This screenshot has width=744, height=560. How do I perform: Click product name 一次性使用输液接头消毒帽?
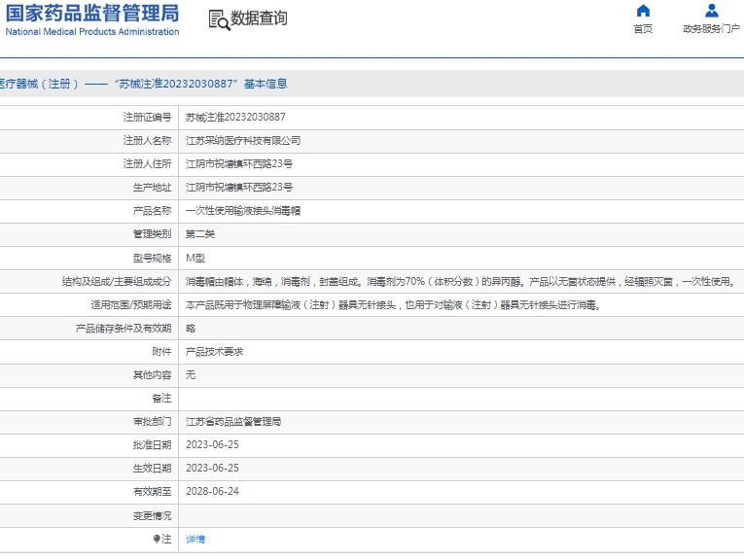click(243, 211)
